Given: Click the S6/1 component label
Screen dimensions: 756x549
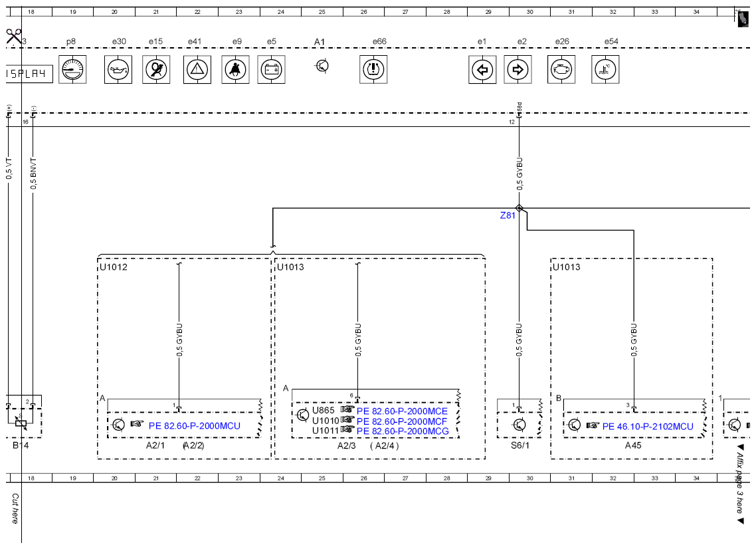Looking at the screenshot, I should tap(520, 445).
